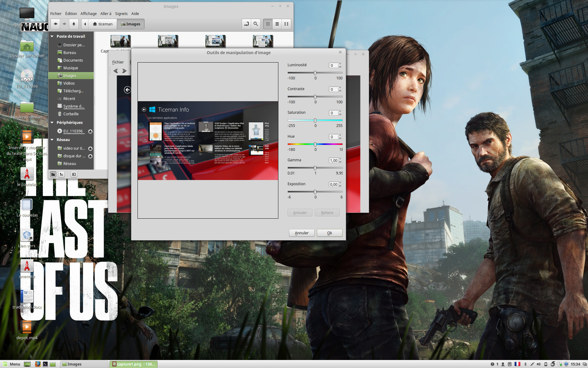Open the French keyboard layout indicator
Image resolution: width=588 pixels, height=368 pixels.
(x=517, y=364)
